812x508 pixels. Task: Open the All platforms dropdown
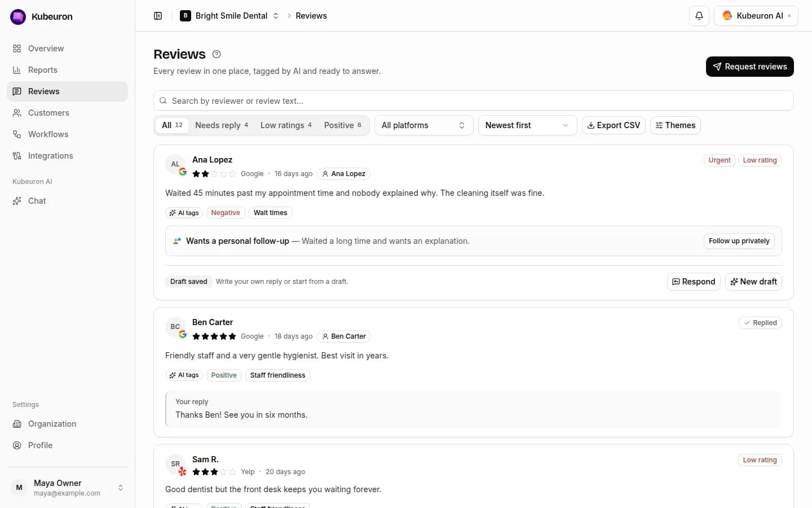pos(423,125)
